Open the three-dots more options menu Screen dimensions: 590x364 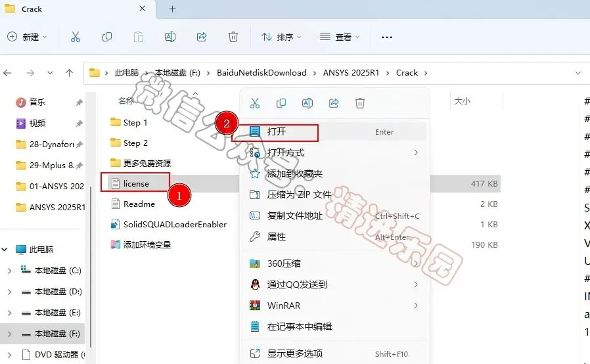pyautogui.click(x=387, y=37)
